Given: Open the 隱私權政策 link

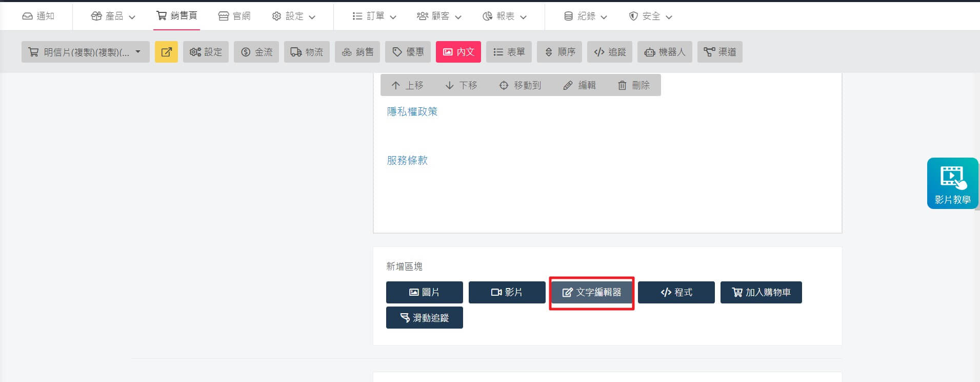Looking at the screenshot, I should point(412,111).
